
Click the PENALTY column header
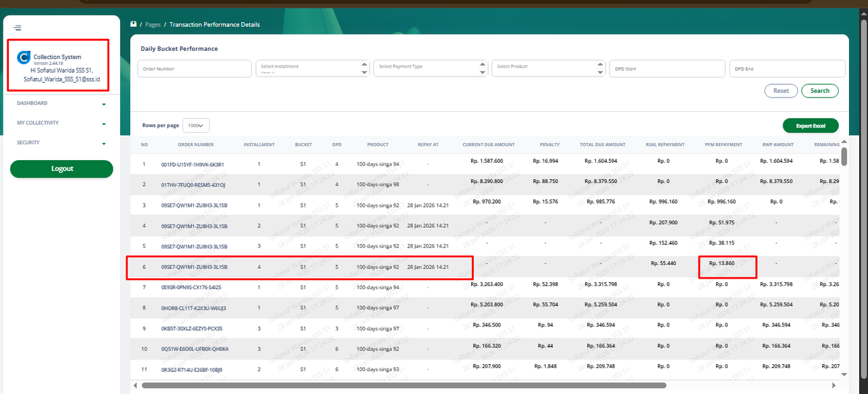[550, 144]
